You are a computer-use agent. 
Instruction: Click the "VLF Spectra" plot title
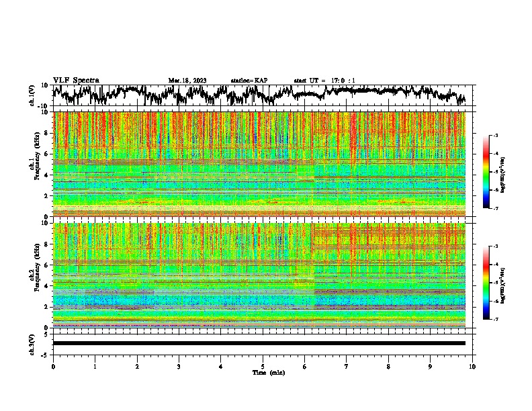(76, 81)
